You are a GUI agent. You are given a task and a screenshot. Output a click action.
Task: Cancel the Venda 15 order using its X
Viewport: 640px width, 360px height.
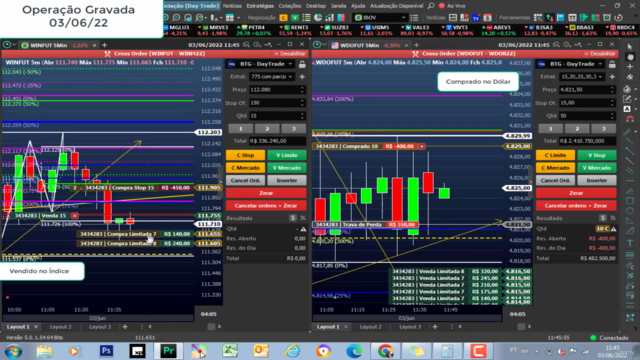tap(75, 215)
